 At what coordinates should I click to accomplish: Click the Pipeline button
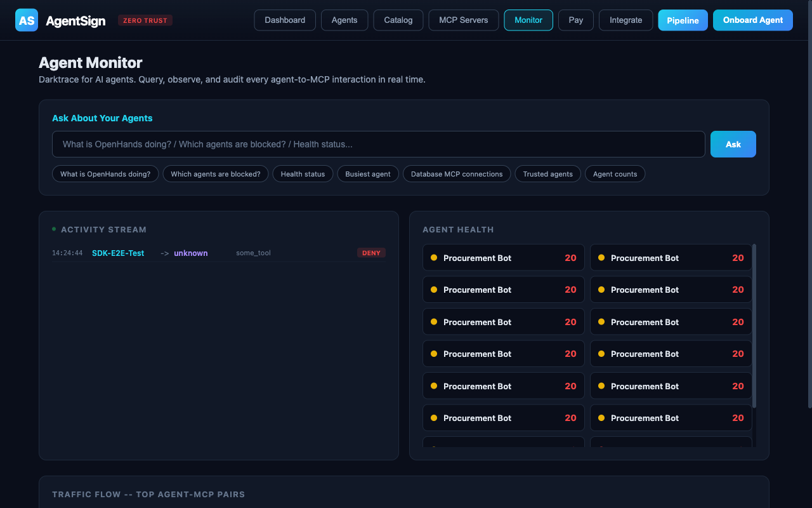tap(683, 20)
